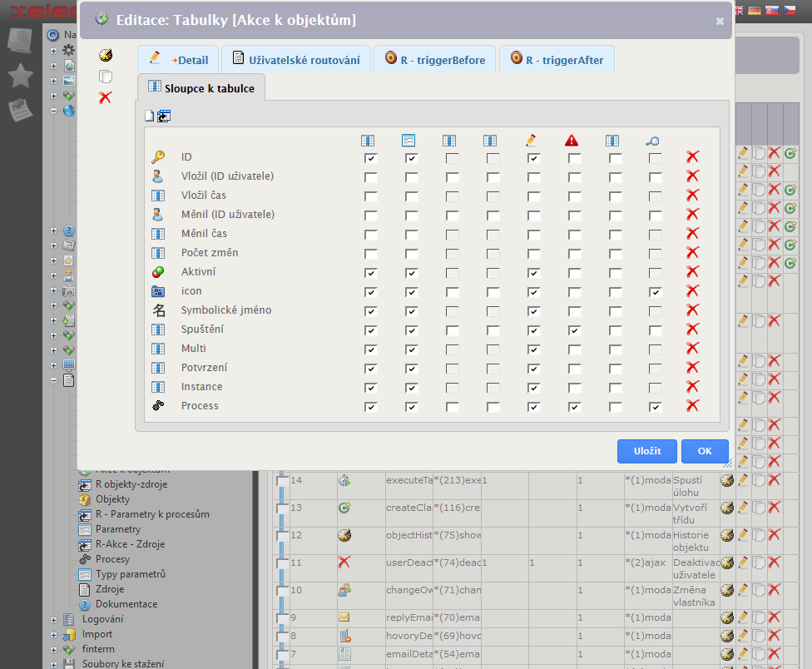Viewport: 812px width, 669px height.
Task: Toggle first checkbox in the Aktivní row
Action: coord(371,273)
